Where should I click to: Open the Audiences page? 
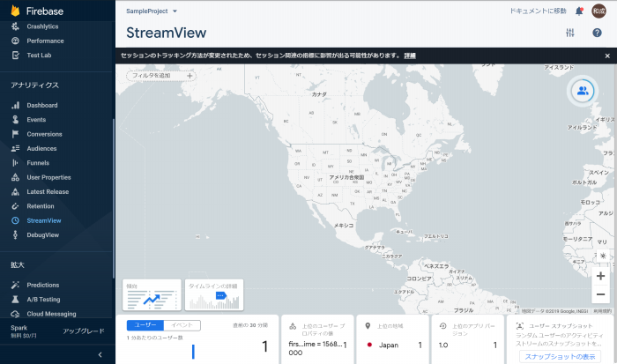click(41, 148)
